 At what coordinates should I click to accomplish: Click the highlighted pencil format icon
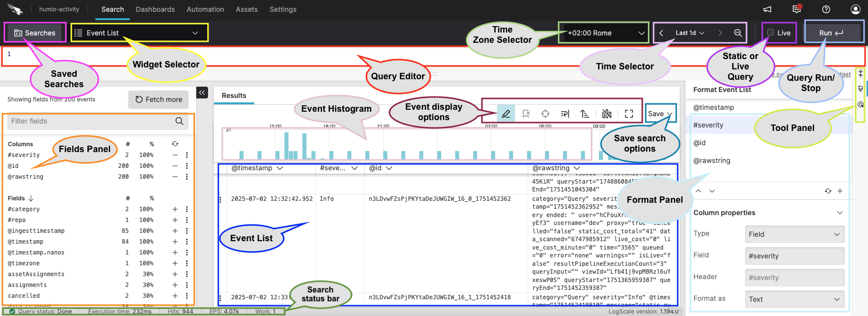pos(506,114)
